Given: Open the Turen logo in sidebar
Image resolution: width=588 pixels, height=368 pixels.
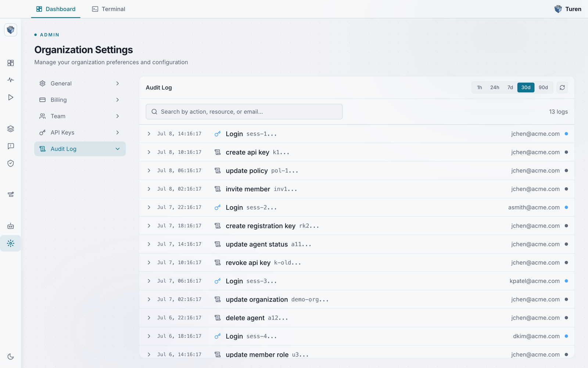Looking at the screenshot, I should [11, 30].
